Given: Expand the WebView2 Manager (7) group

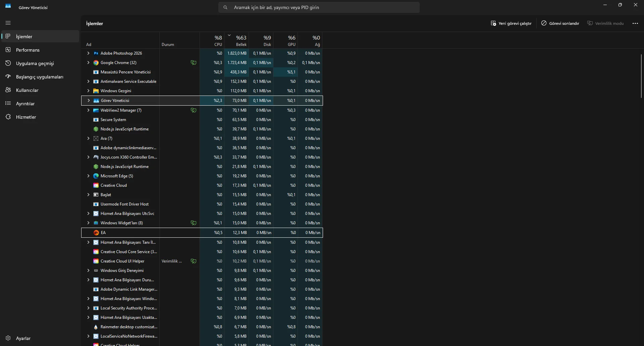Looking at the screenshot, I should click(x=88, y=110).
